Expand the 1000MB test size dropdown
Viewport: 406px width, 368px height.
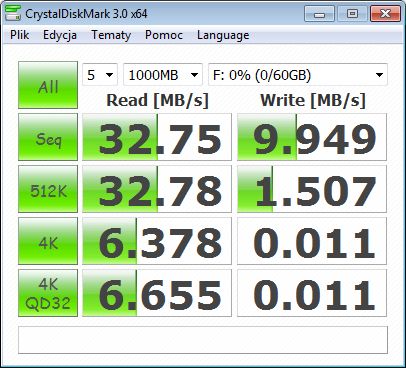(163, 75)
